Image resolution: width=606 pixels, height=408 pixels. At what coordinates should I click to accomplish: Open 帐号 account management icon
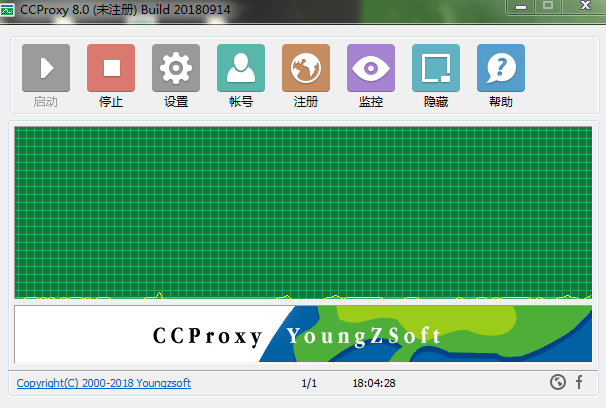click(241, 68)
